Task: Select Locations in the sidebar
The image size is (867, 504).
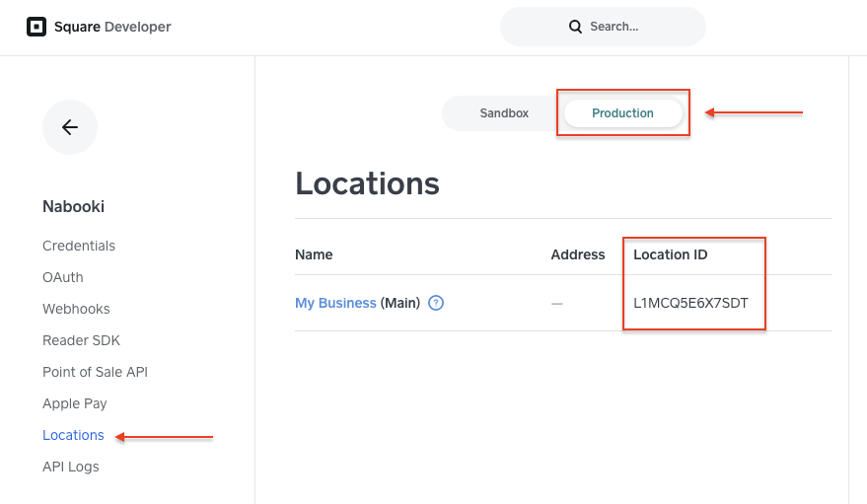Action: (73, 435)
